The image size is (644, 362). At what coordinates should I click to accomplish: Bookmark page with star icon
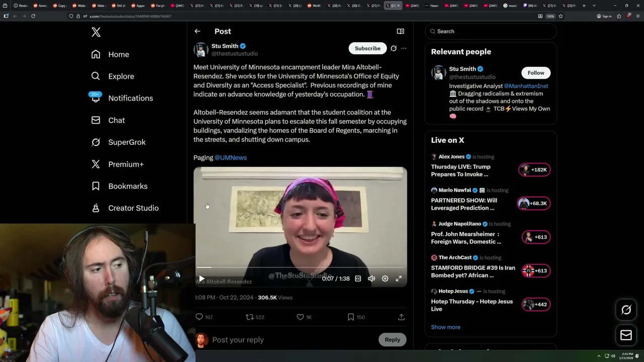560,16
